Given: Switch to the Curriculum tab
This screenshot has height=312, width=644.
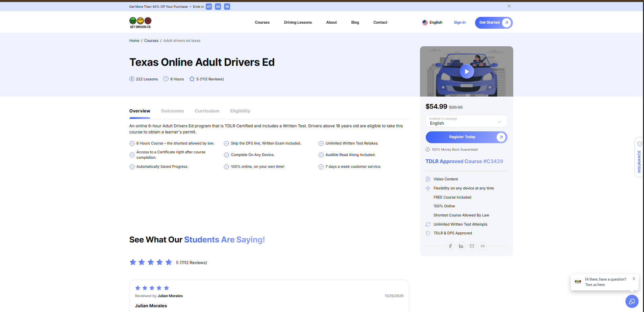Looking at the screenshot, I should (x=207, y=111).
